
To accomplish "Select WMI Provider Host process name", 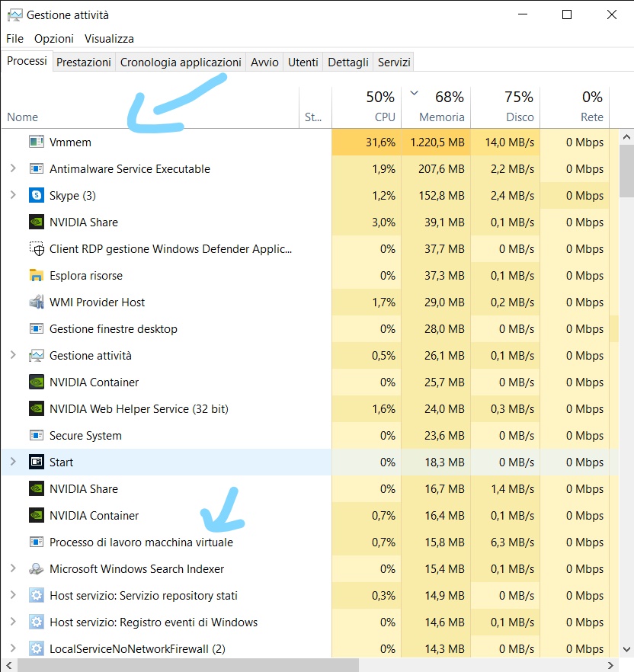I will point(97,302).
